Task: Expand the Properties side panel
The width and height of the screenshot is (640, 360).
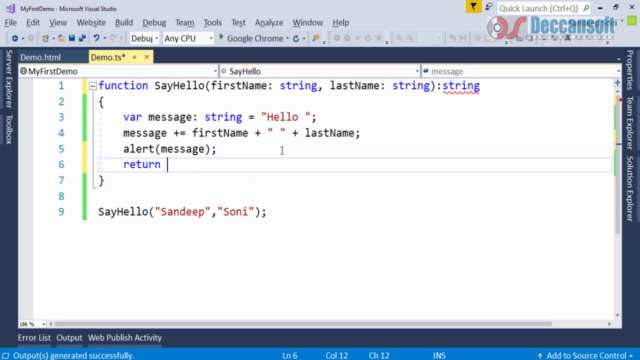Action: point(630,70)
